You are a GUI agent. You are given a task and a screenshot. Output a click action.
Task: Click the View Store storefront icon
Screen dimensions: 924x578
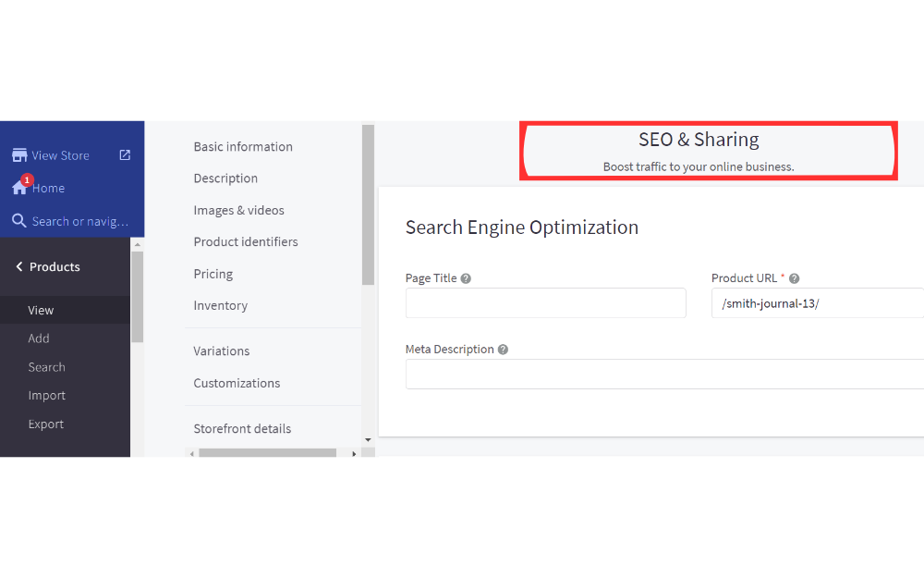pos(19,155)
